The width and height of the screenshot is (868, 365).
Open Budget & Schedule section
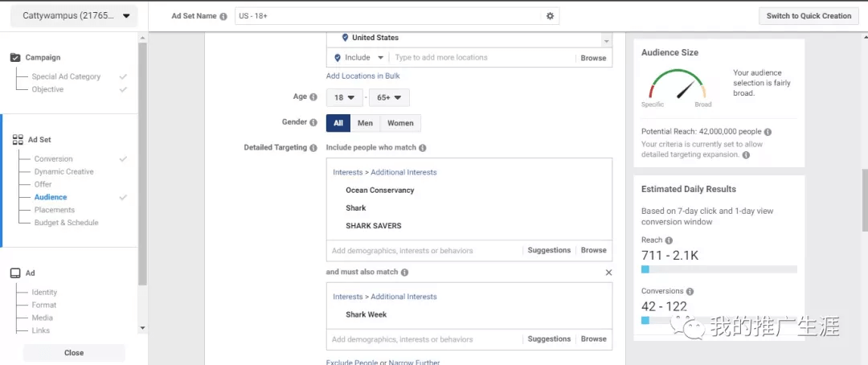[x=66, y=223]
